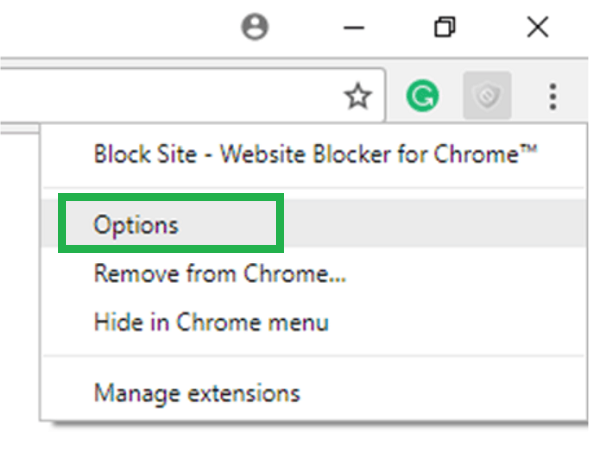
Task: Click the Block Site shield extension icon
Action: (488, 96)
